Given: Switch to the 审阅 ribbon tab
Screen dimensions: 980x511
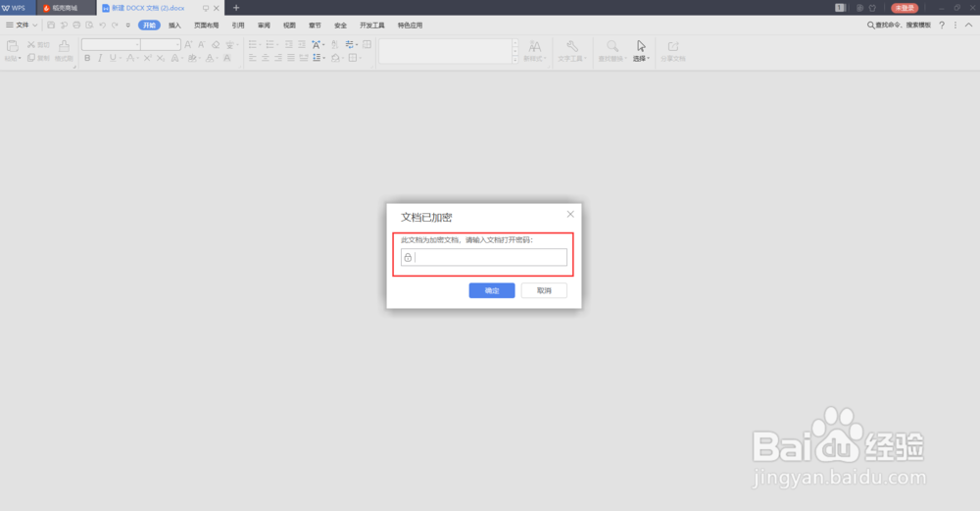Looking at the screenshot, I should (x=264, y=26).
